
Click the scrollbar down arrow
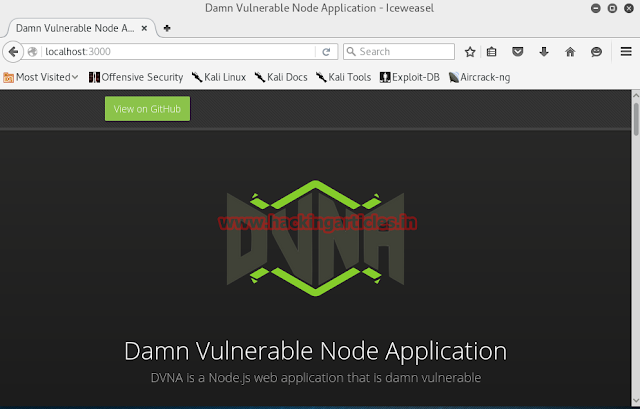(x=636, y=401)
